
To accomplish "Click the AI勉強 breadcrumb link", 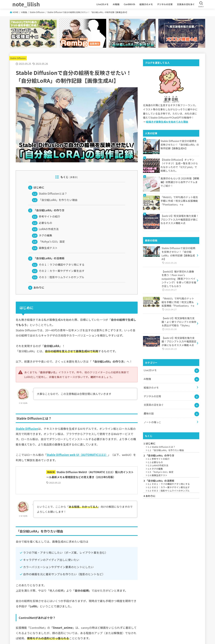I will pos(24,12).
